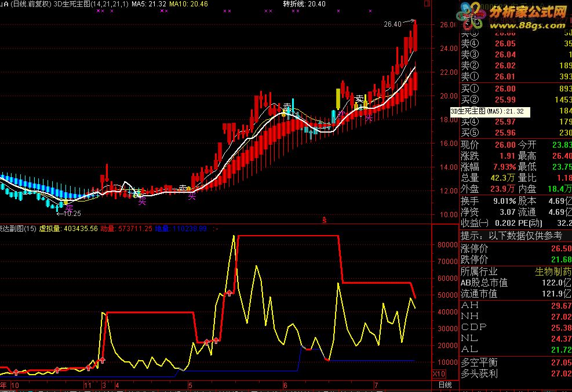Select the 日线 period label at the bottom
This screenshot has height=392, width=572.
coord(445,384)
